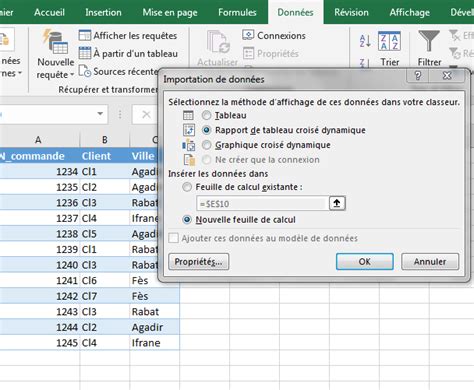The height and width of the screenshot is (390, 474).
Task: Select column B header
Action: click(105, 140)
